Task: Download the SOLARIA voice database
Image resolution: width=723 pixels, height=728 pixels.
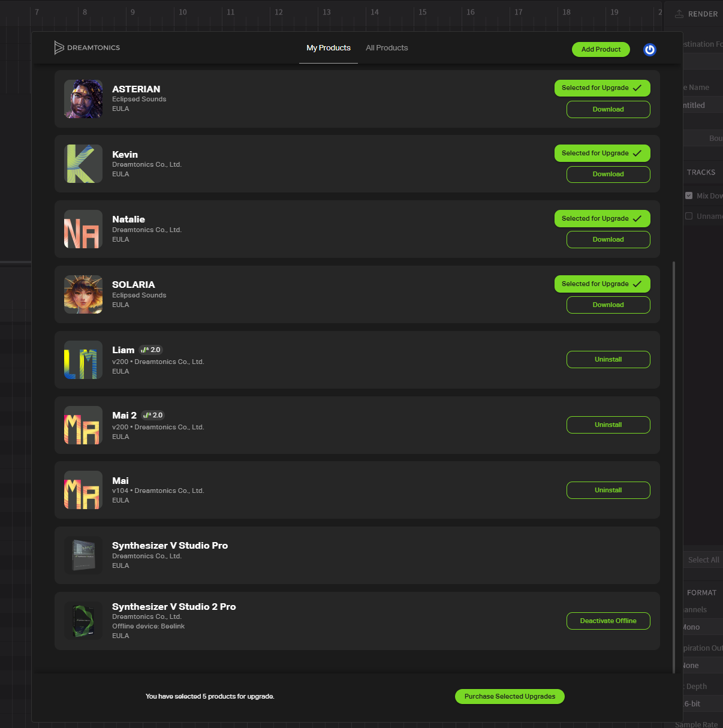Action: pos(608,305)
